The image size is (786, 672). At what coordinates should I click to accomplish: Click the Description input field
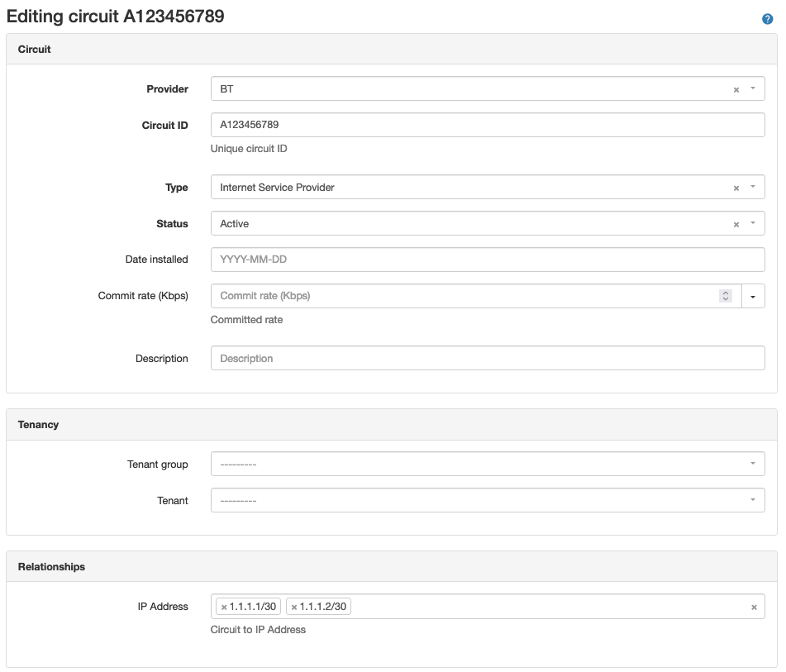click(x=488, y=358)
